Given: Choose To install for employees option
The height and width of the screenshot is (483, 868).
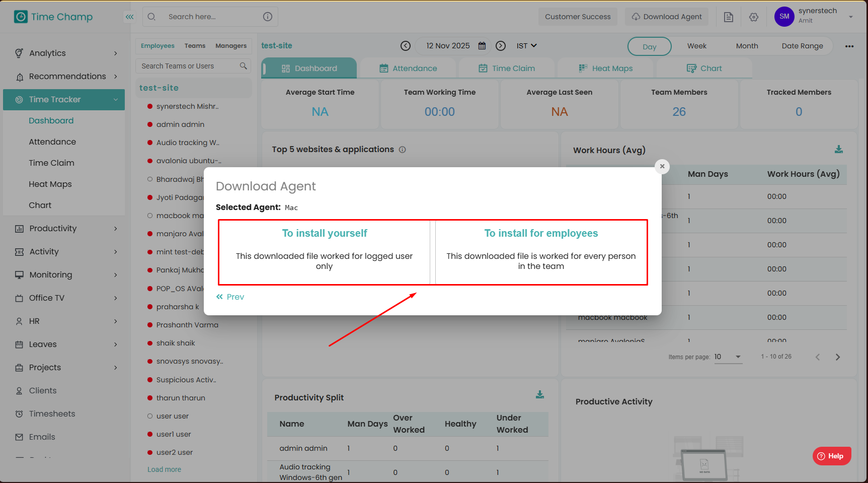Looking at the screenshot, I should [541, 252].
